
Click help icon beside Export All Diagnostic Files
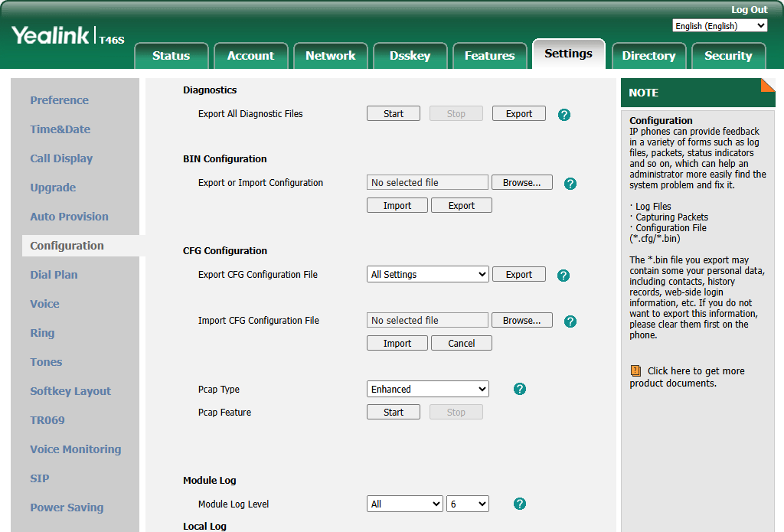tap(564, 115)
